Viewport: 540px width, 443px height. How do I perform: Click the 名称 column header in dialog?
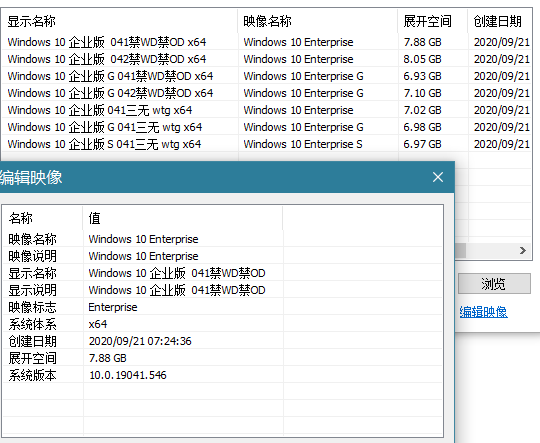(43, 218)
